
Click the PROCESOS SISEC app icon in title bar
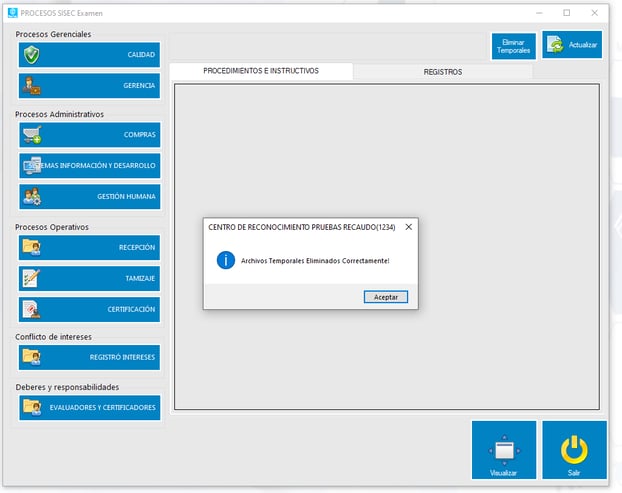(x=12, y=13)
